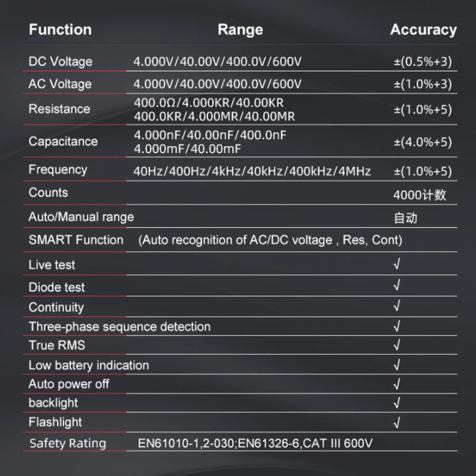The image size is (476, 476).
Task: Click the Three-phase sequence detection checkmark
Action: 397,326
